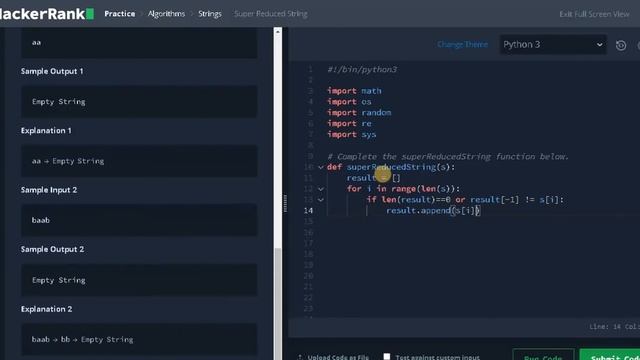Click the Run Code button
The height and width of the screenshot is (360, 640).
(543, 355)
